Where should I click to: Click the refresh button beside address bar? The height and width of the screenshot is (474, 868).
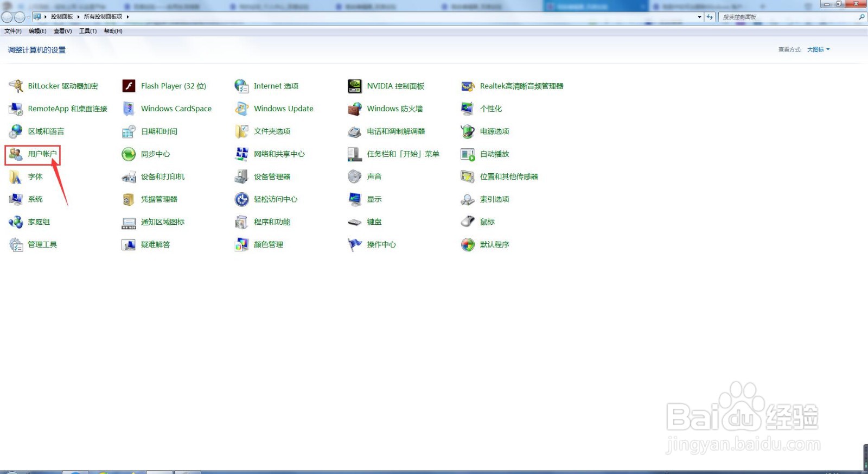710,17
